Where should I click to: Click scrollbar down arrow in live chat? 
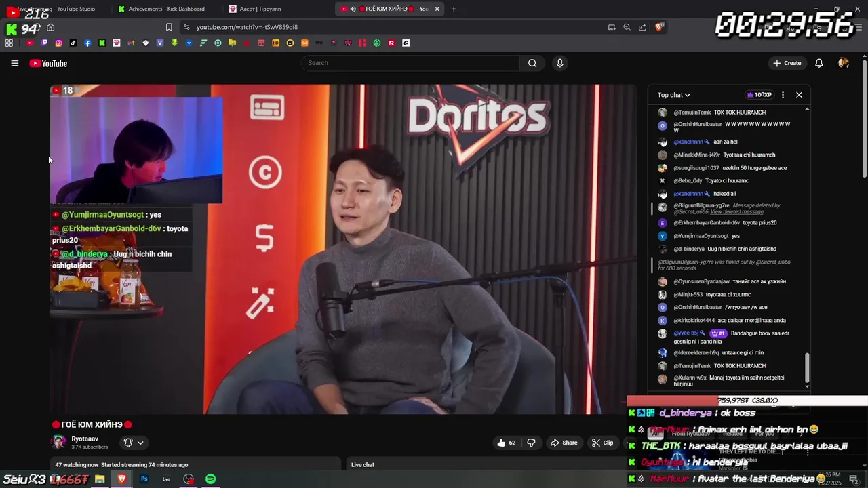(807, 386)
